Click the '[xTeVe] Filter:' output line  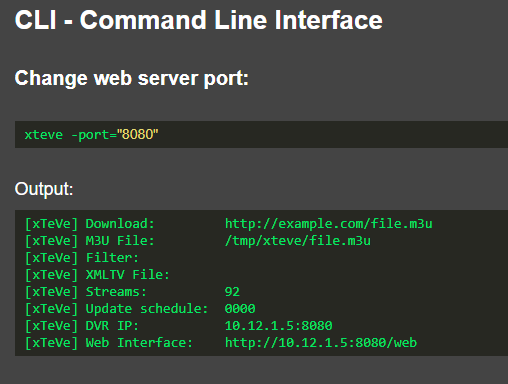coord(82,258)
